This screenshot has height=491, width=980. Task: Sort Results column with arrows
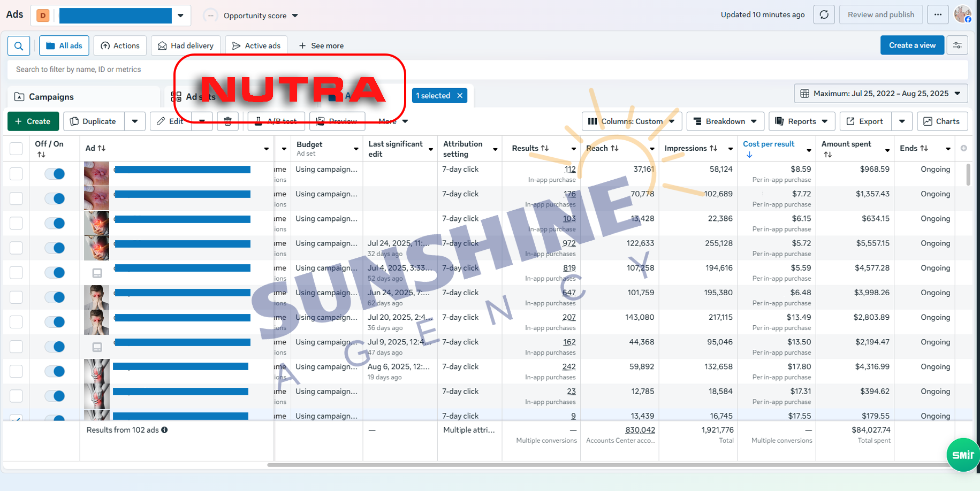[x=545, y=148]
